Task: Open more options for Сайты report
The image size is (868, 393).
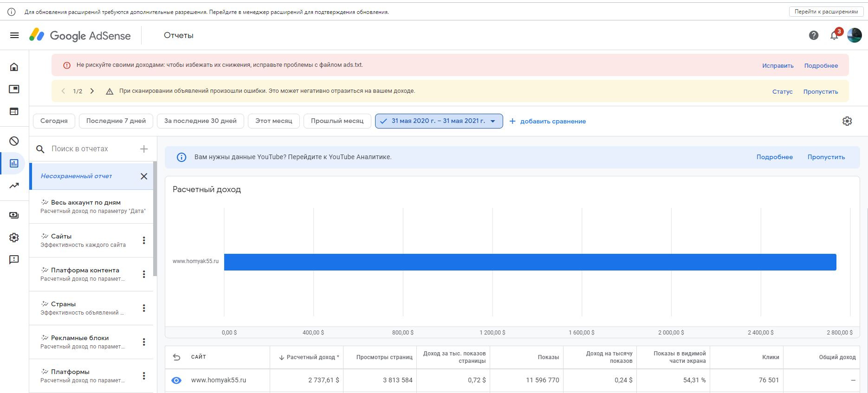Action: click(x=144, y=240)
